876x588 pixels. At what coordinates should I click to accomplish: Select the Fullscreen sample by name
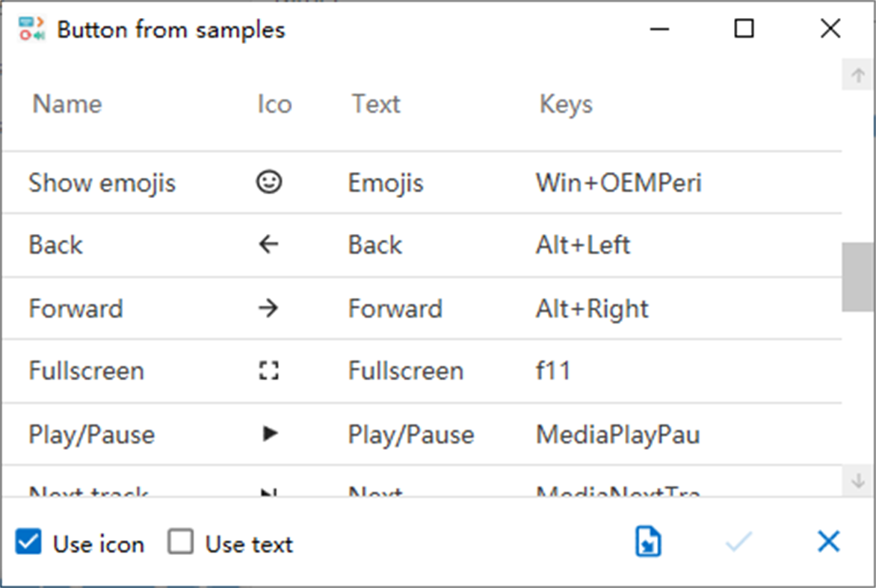[x=86, y=371]
